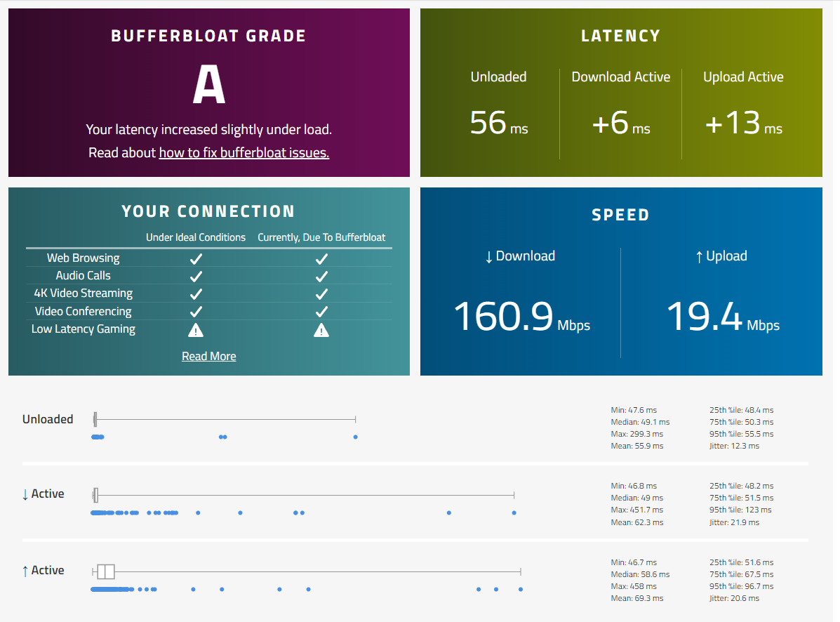Click the Under Ideal Conditions column header
Screen dimensions: 840x622
click(196, 237)
